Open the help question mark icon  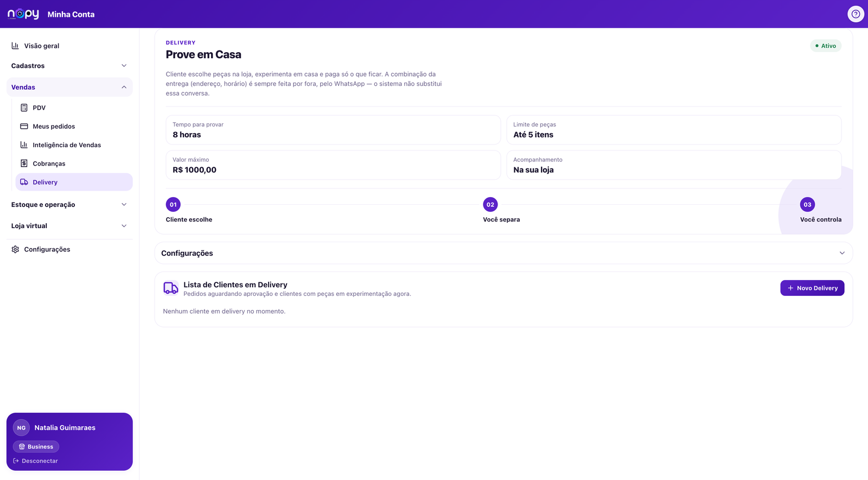tap(856, 14)
